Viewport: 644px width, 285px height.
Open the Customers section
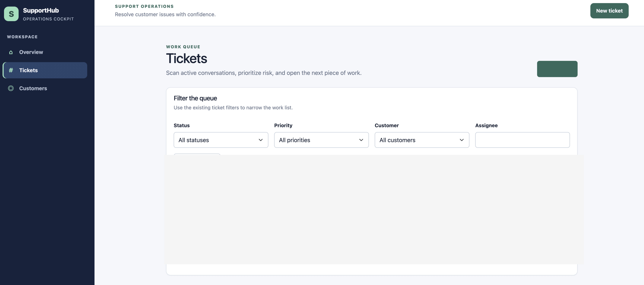pos(45,88)
